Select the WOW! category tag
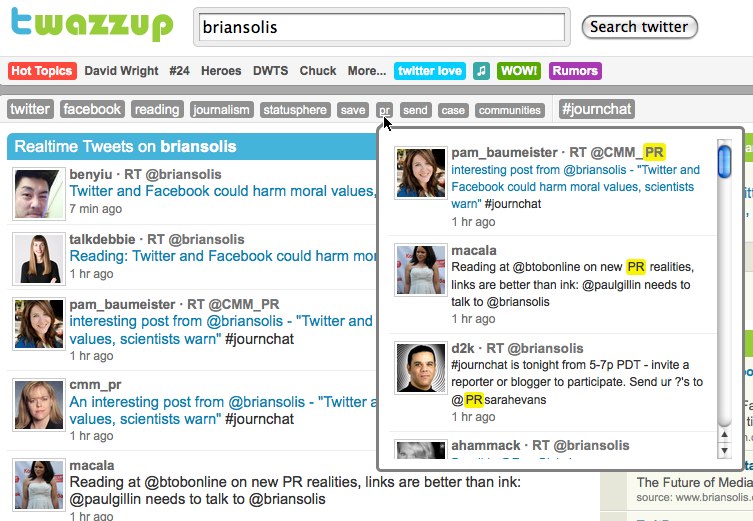The image size is (753, 521). click(x=519, y=71)
